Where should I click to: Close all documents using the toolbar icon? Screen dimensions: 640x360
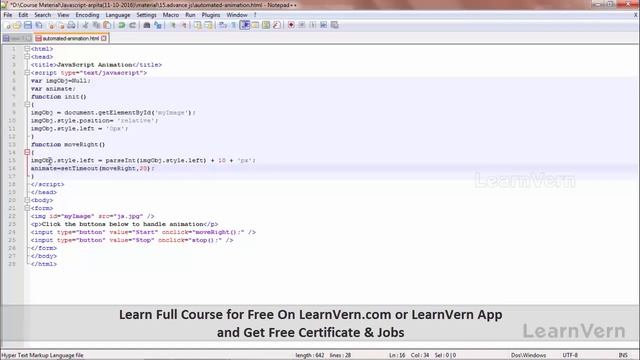(61, 25)
